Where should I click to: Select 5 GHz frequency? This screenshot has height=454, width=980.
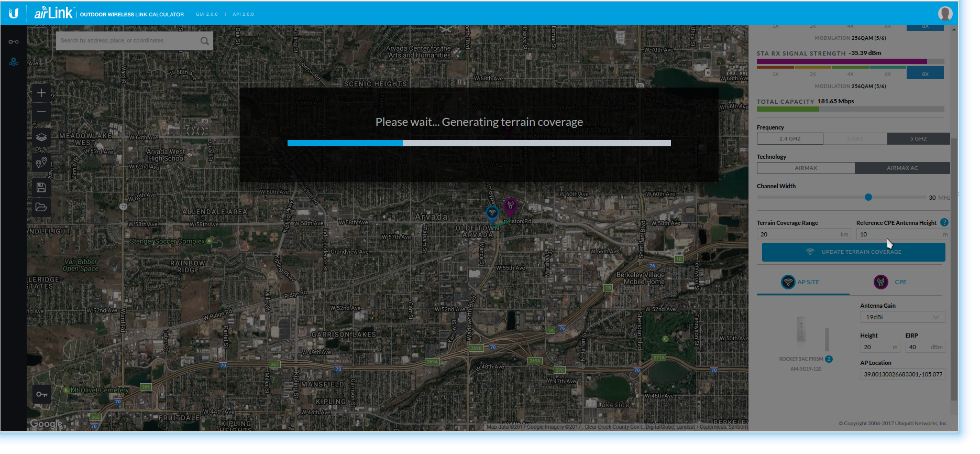[x=918, y=139]
